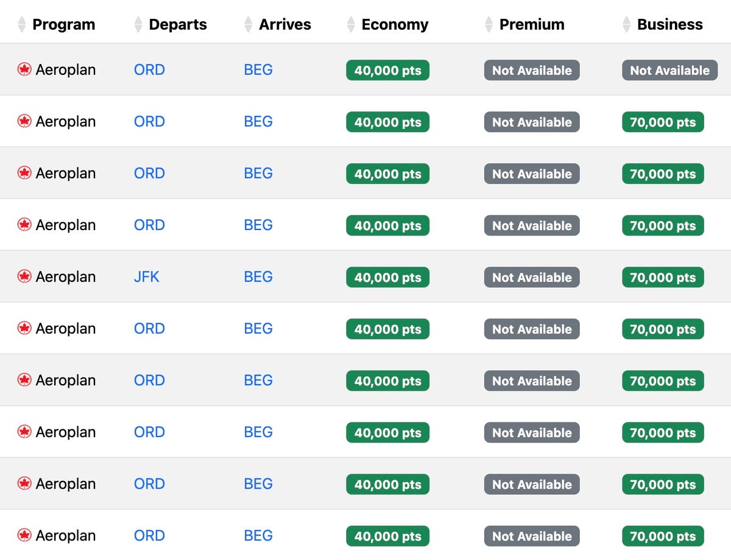The height and width of the screenshot is (560, 731).
Task: Open the ORD link in the first row
Action: pyautogui.click(x=149, y=70)
